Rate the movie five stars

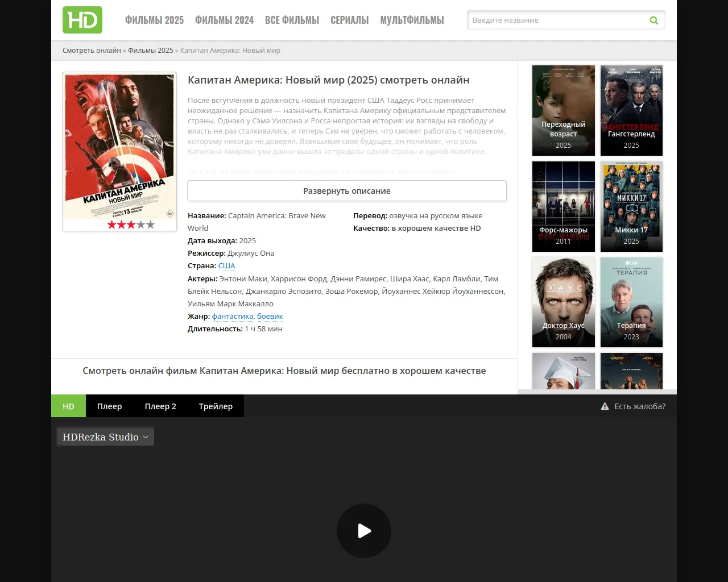click(x=150, y=225)
